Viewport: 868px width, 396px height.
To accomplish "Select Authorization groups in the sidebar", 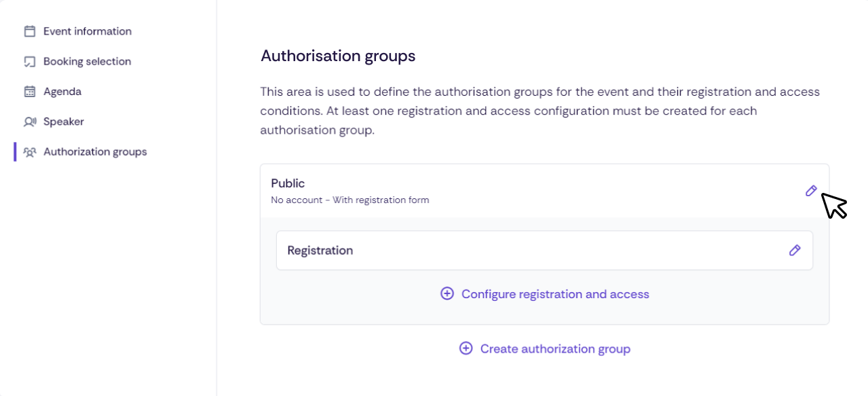I will click(x=95, y=151).
